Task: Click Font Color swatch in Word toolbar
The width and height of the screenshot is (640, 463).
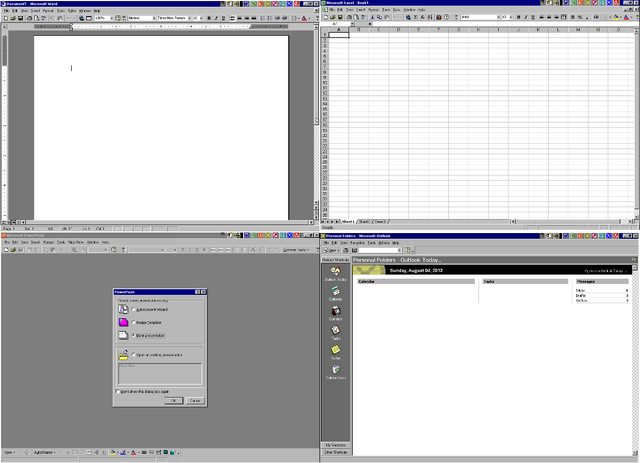Action: point(304,18)
